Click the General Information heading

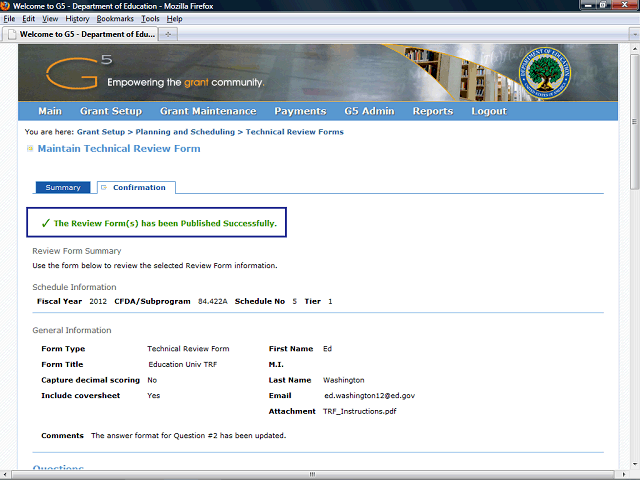72,330
